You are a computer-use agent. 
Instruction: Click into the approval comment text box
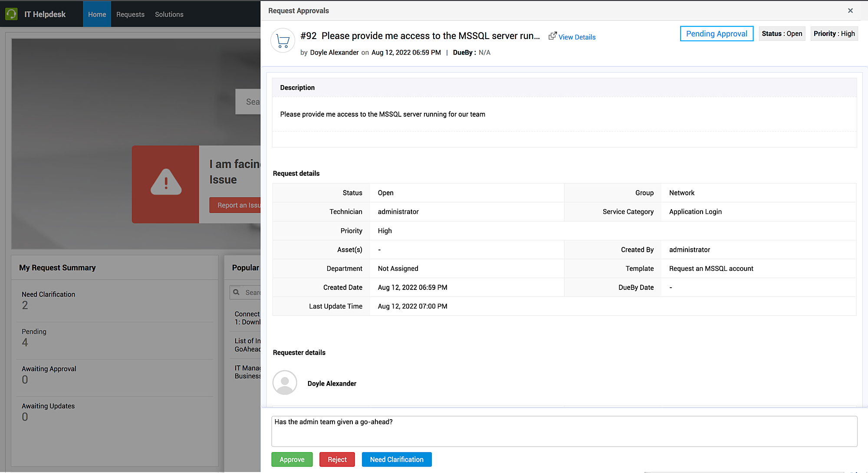click(x=564, y=431)
